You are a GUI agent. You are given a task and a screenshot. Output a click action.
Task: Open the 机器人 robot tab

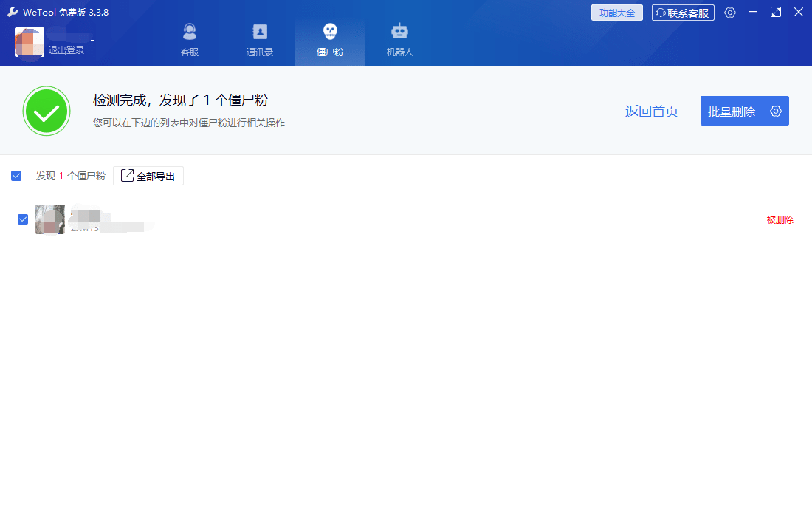400,41
